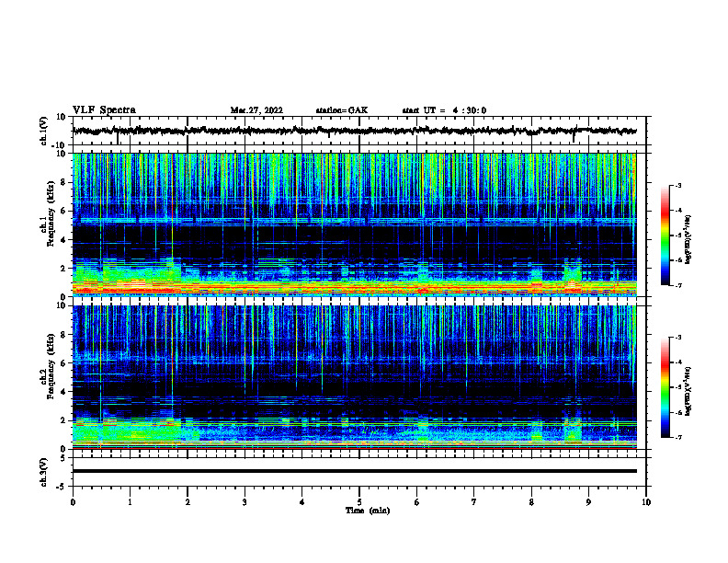The width and height of the screenshot is (728, 563).
Task: Click the ch.1 spectrogram color scale bar
Action: [x=665, y=236]
